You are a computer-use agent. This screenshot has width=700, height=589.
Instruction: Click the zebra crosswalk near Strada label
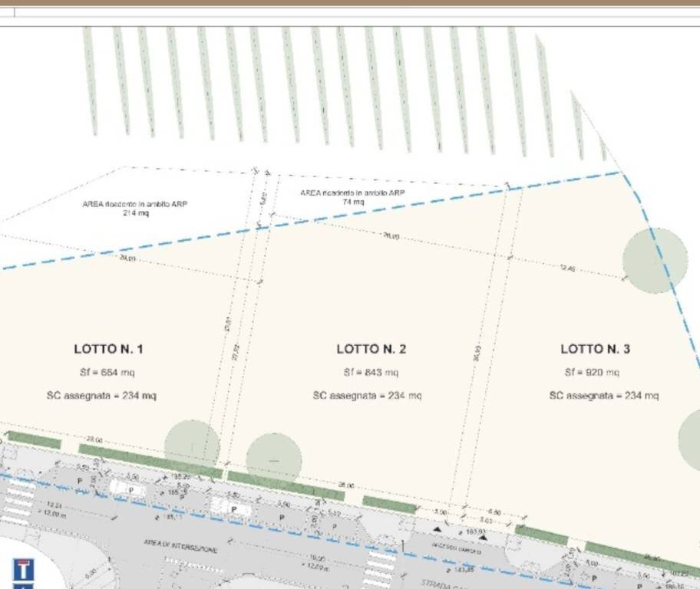[x=378, y=568]
